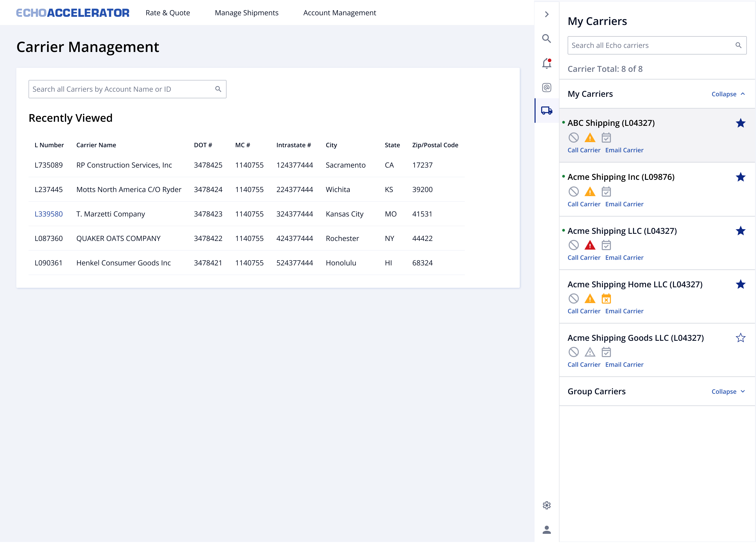This screenshot has height=543, width=756.
Task: Toggle favorite star for Acme Shipping LLC
Action: coord(740,231)
